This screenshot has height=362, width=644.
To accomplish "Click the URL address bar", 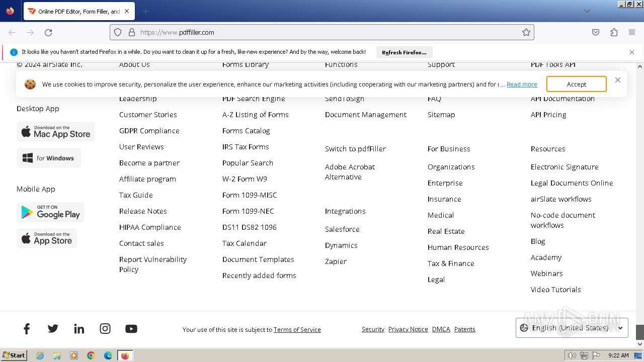I will 322,32.
